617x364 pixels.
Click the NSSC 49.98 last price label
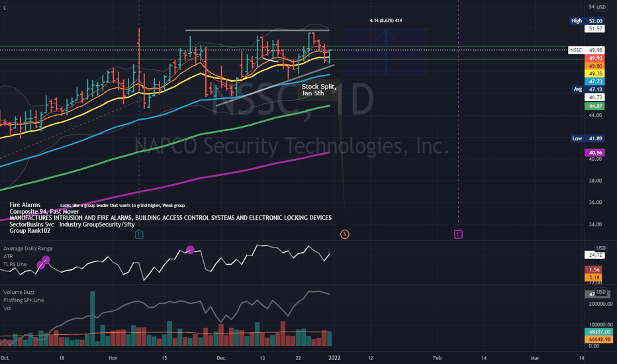[587, 50]
